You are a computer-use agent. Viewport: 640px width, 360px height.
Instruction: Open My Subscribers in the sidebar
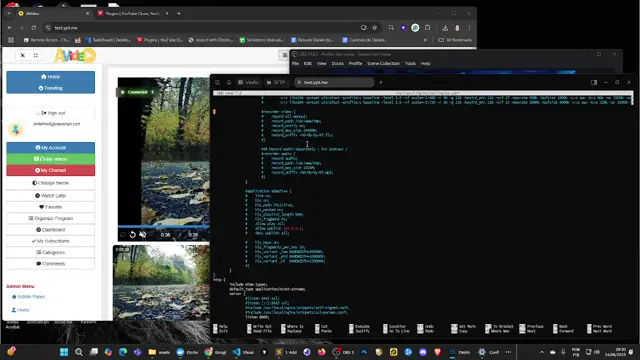click(51, 241)
